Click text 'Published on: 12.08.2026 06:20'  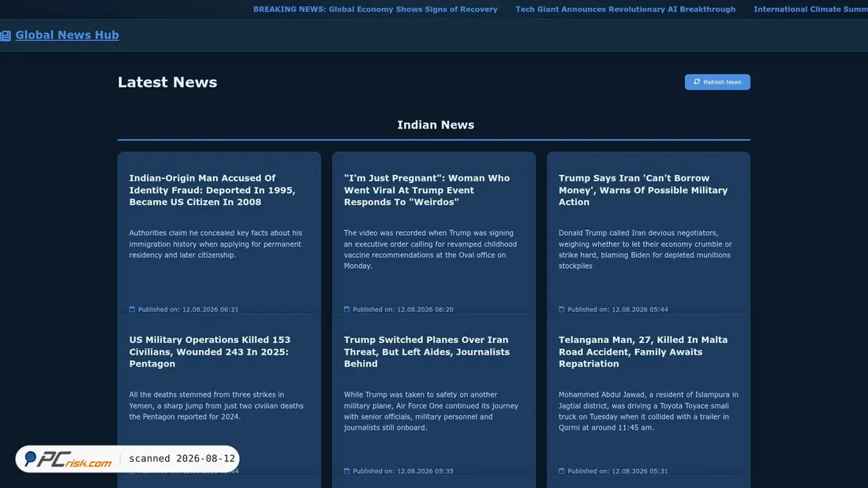[x=403, y=309]
